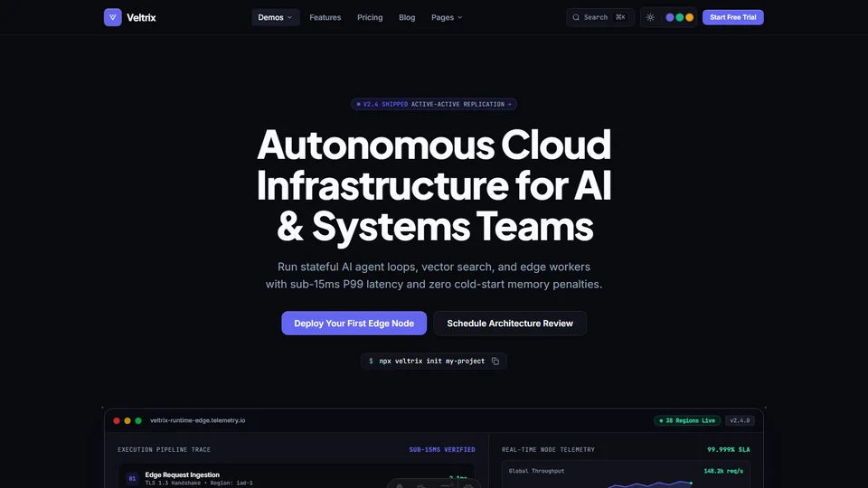The image size is (868, 488).
Task: Expand the Pages dropdown menu
Action: (447, 17)
